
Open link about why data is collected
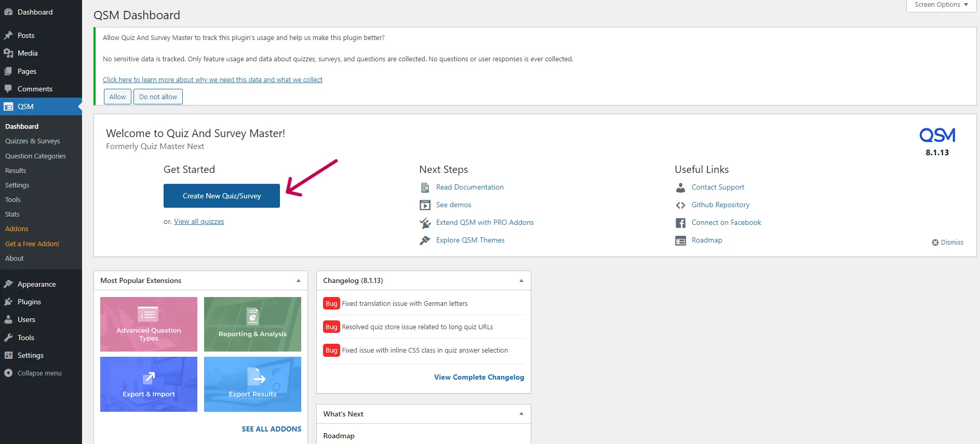click(212, 80)
